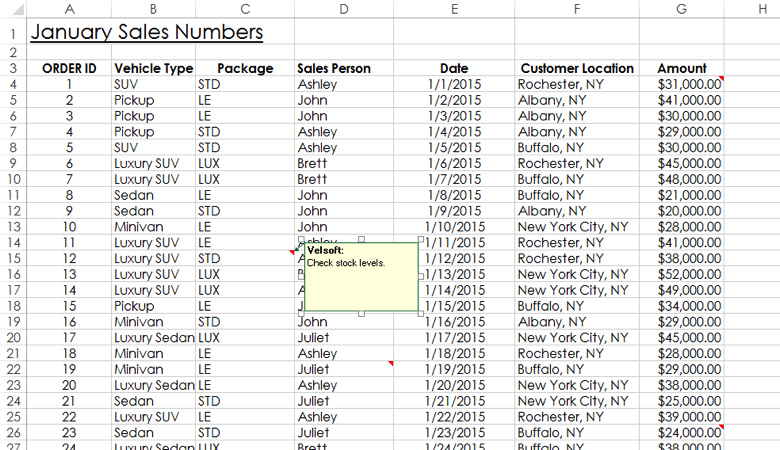This screenshot has height=450, width=780.
Task: Click red comment indicator on $24,000.00 cell
Action: pos(720,429)
